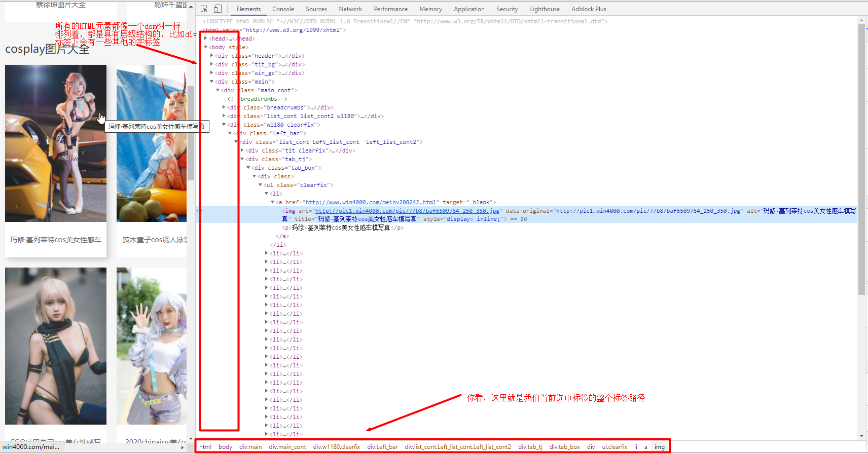Click the webpage scrollbar up arrow
The width and height of the screenshot is (868, 454).
click(191, 6)
